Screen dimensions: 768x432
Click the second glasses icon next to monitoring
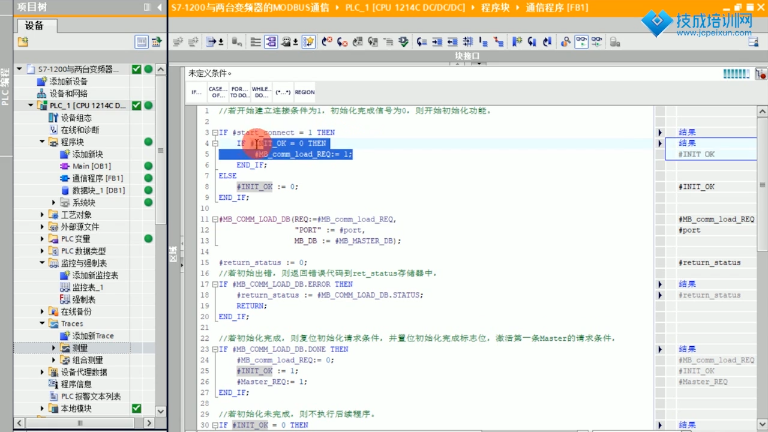597,42
